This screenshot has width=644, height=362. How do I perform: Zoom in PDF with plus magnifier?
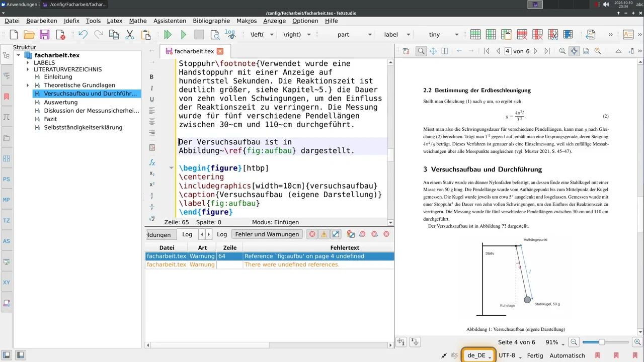637,342
